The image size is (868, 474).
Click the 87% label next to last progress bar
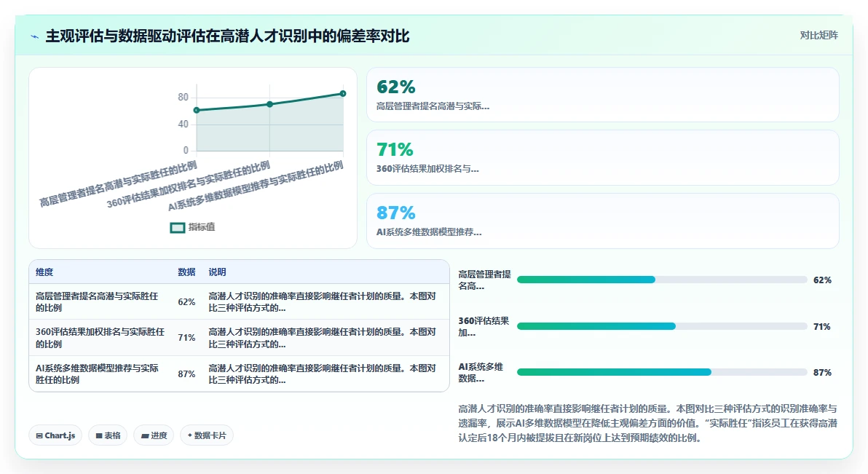(x=822, y=373)
